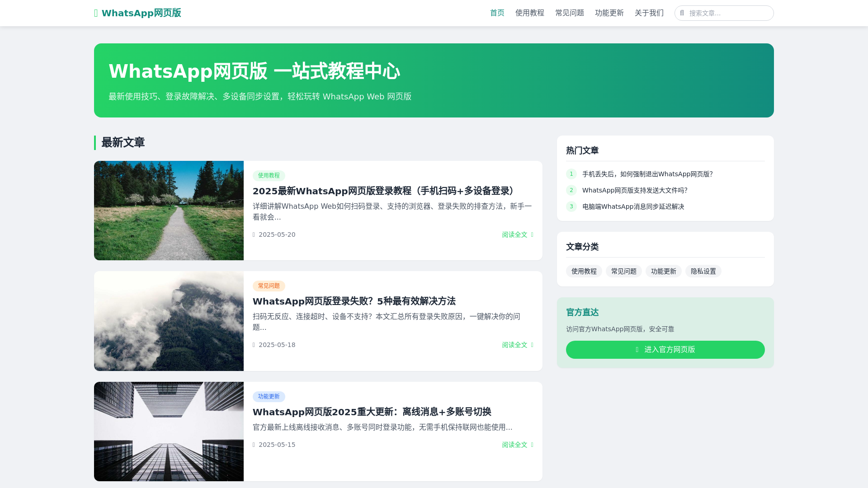This screenshot has width=868, height=488.
Task: Open hot article 手机丢失后，如何强制退出WhatsApp网页版?
Action: (x=647, y=174)
